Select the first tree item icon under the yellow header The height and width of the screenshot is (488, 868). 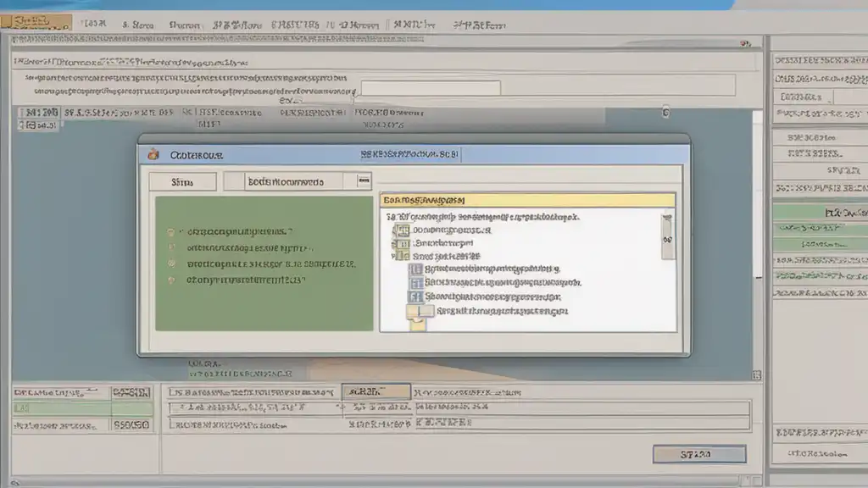coord(403,230)
